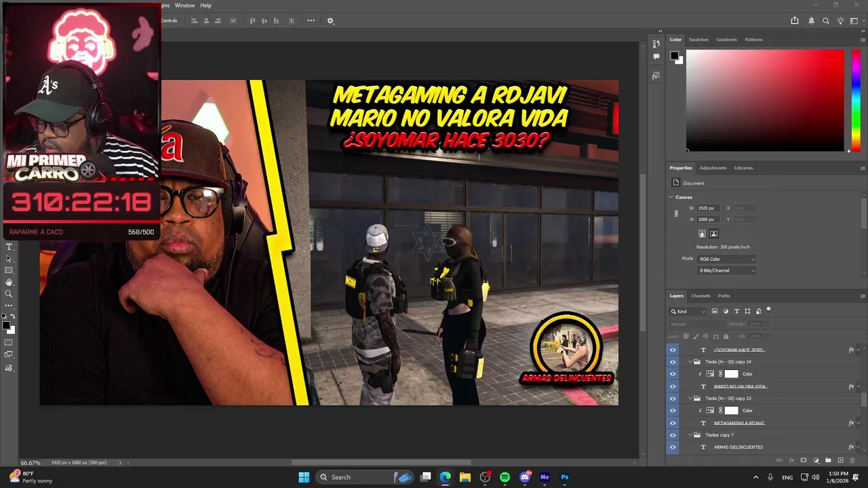
Task: Toggle width-height link chain in Canvas
Action: pyautogui.click(x=676, y=213)
